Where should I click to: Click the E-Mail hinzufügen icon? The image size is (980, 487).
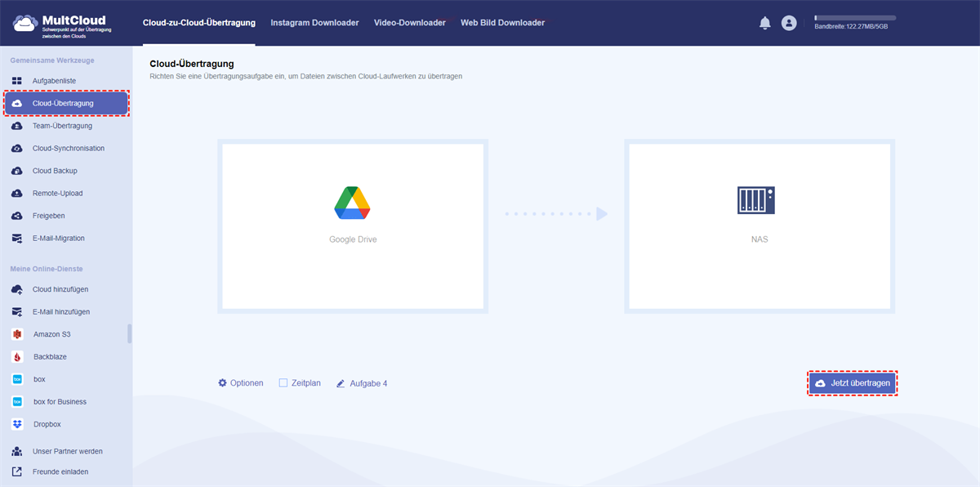pos(17,312)
